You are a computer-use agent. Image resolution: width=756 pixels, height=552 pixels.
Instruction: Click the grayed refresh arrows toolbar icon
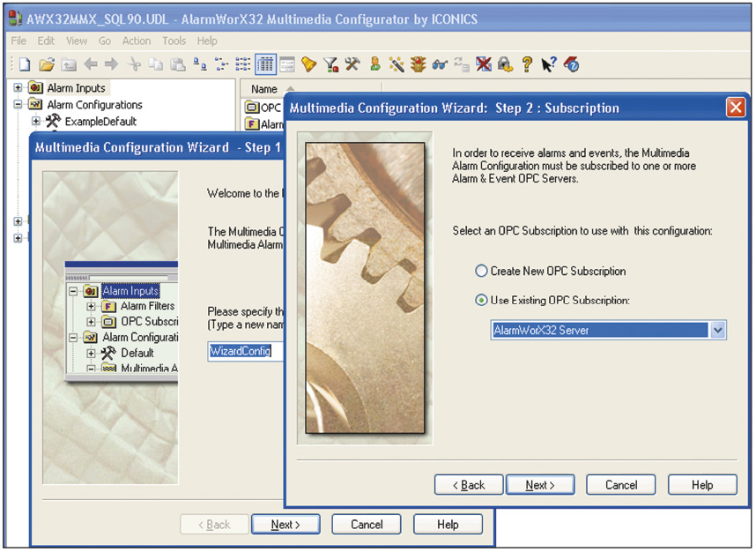pyautogui.click(x=462, y=64)
